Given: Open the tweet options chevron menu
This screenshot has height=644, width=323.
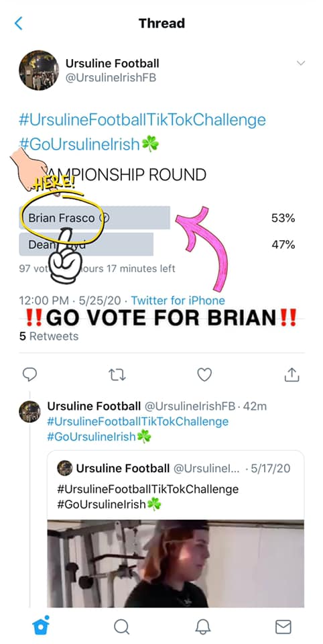Looking at the screenshot, I should [x=301, y=63].
